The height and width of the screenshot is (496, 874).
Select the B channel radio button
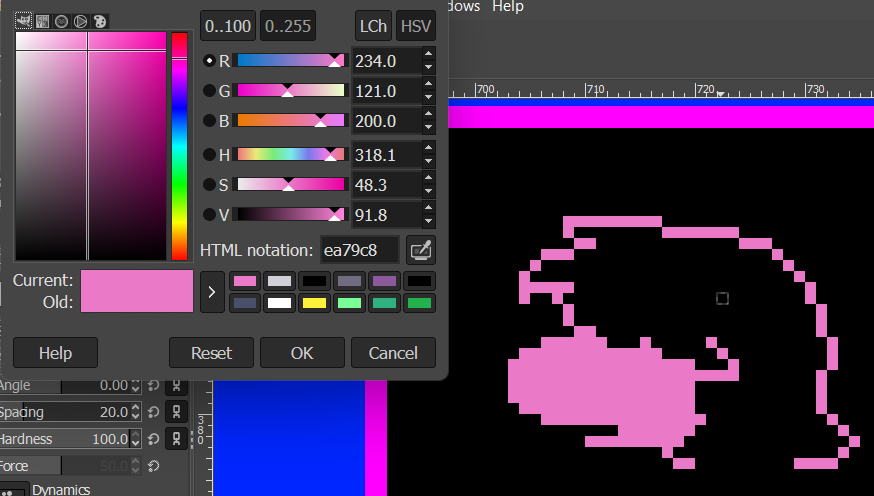click(209, 121)
